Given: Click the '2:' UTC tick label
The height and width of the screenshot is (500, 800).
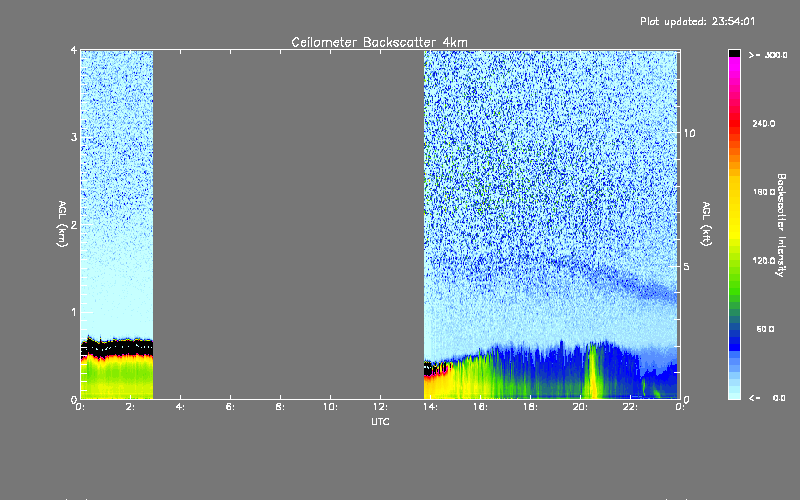Looking at the screenshot, I should click(x=131, y=407).
